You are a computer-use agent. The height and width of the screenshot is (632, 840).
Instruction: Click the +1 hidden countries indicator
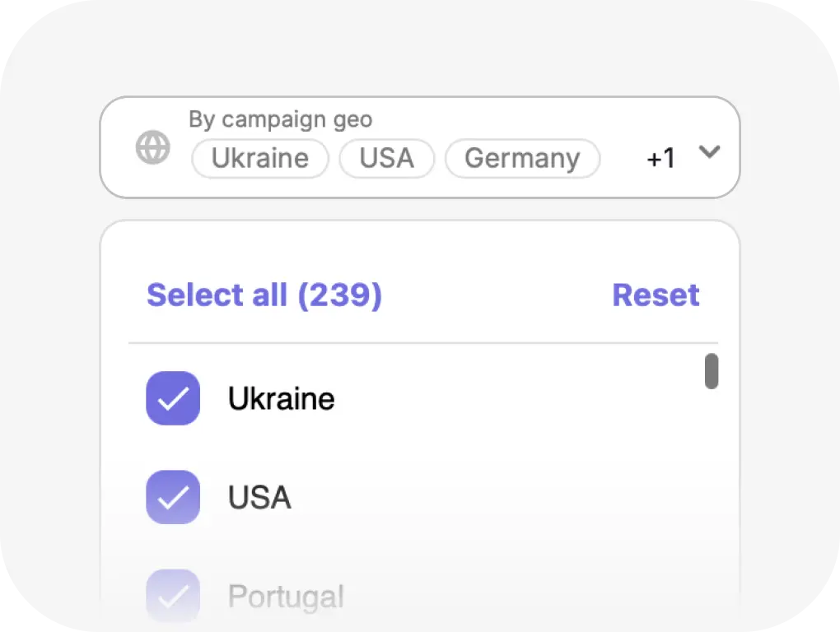tap(661, 158)
